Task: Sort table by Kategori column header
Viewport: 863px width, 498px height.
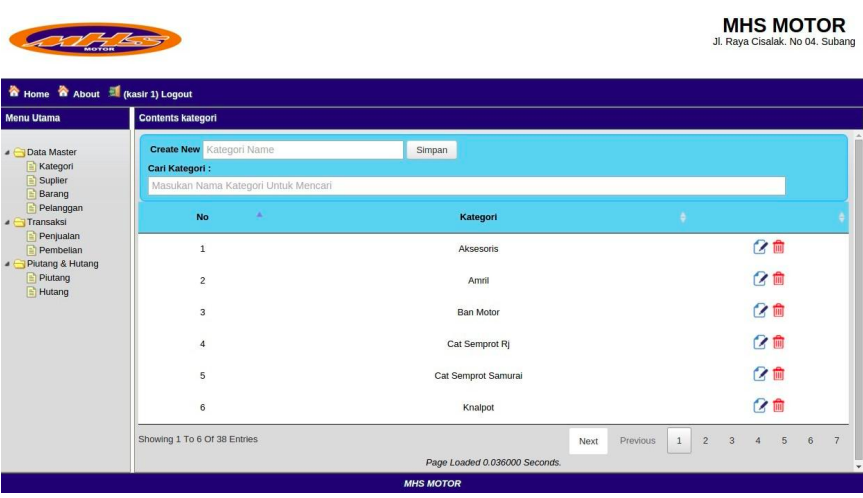Action: click(478, 217)
